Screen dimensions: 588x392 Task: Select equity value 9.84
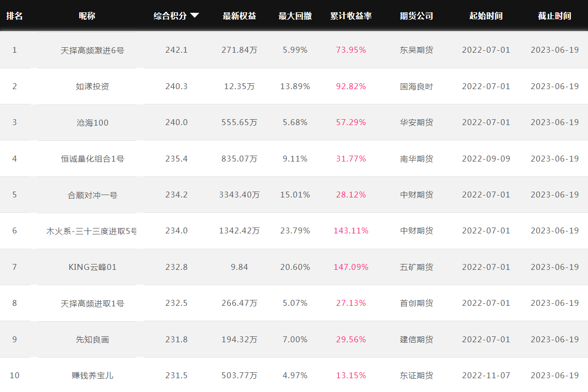coord(239,267)
